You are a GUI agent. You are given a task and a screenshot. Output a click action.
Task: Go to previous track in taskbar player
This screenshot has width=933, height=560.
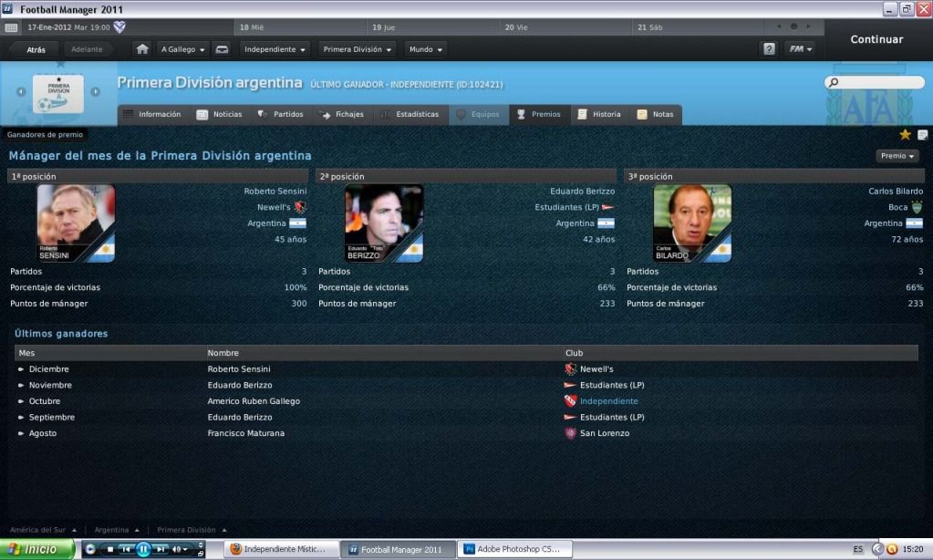click(x=126, y=549)
